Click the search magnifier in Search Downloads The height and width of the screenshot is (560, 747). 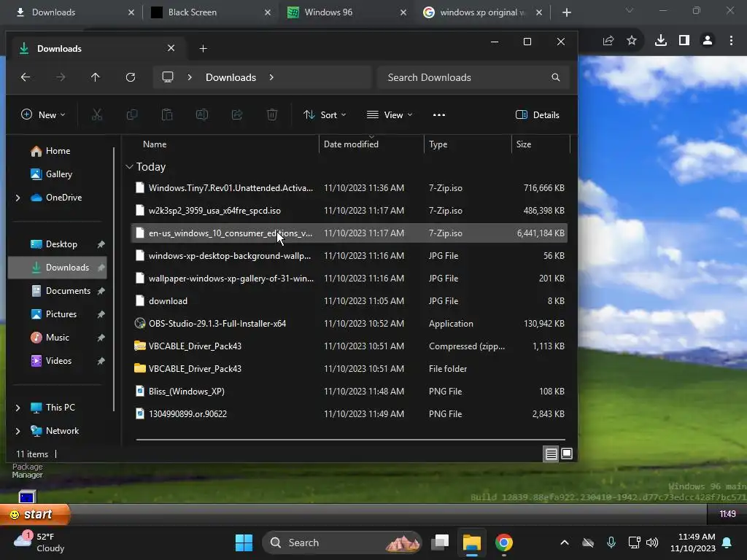[555, 77]
